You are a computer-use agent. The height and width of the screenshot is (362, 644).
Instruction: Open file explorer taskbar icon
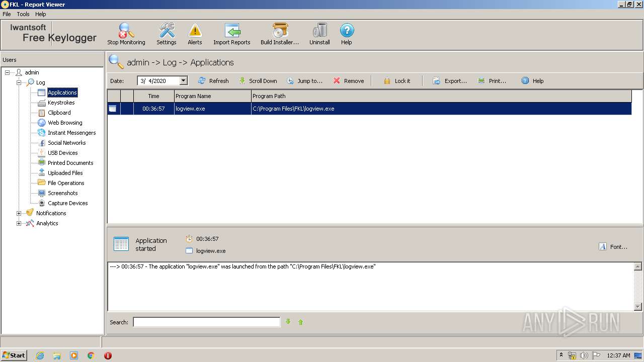[x=57, y=355]
